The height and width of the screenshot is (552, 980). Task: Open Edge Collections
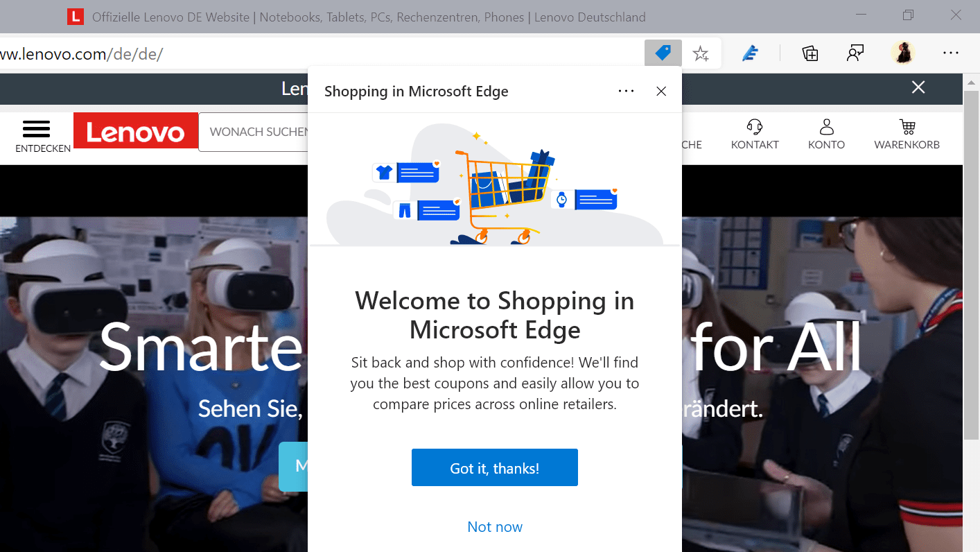click(x=810, y=53)
